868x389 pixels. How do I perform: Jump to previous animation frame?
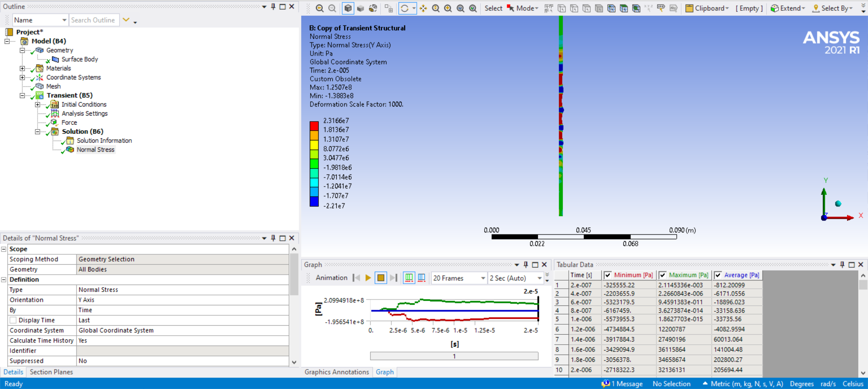click(356, 278)
